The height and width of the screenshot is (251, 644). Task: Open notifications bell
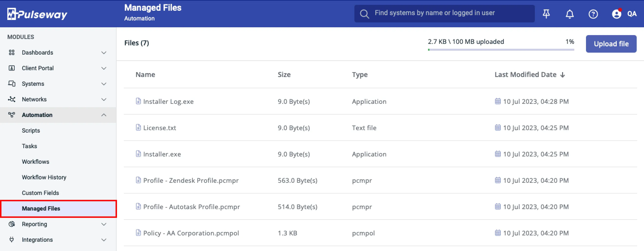570,14
